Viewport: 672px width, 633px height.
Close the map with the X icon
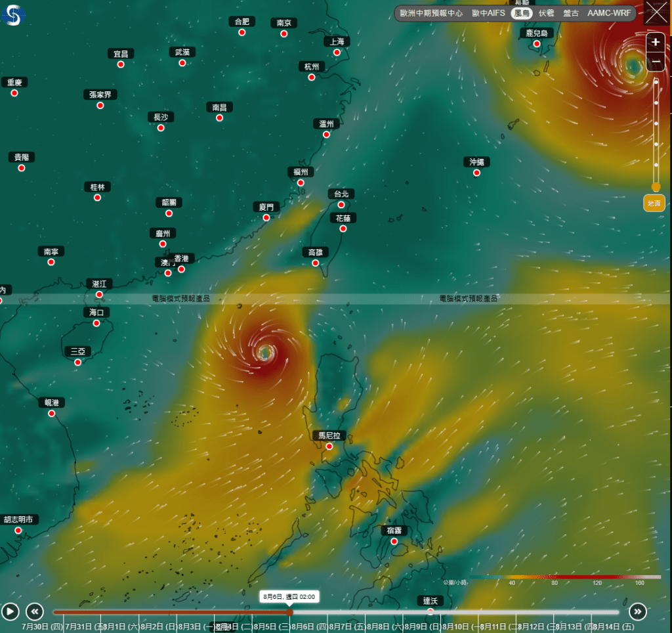click(656, 13)
